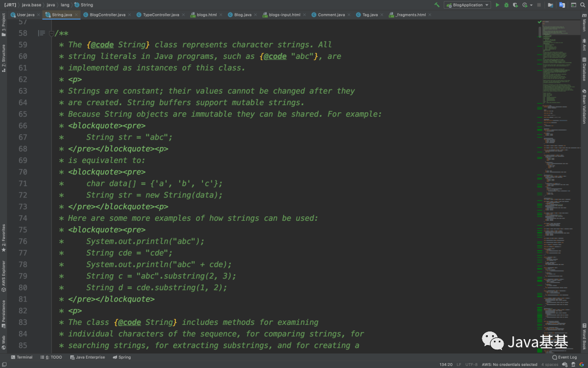Open the BlogController.java tab

pyautogui.click(x=107, y=15)
